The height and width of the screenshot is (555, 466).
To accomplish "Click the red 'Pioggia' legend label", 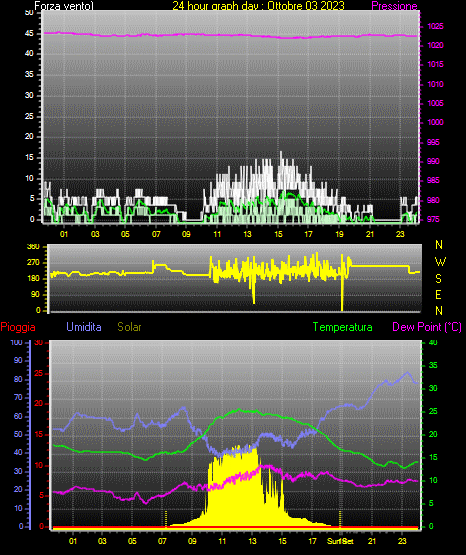I will [x=18, y=327].
